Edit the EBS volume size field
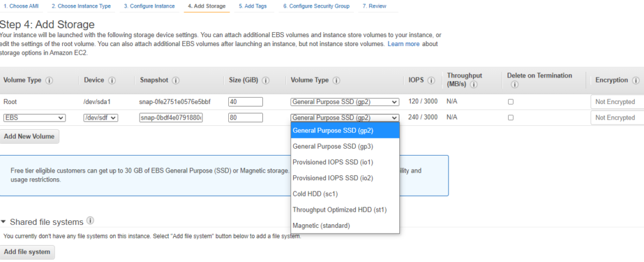This screenshot has width=644, height=262. pyautogui.click(x=246, y=118)
